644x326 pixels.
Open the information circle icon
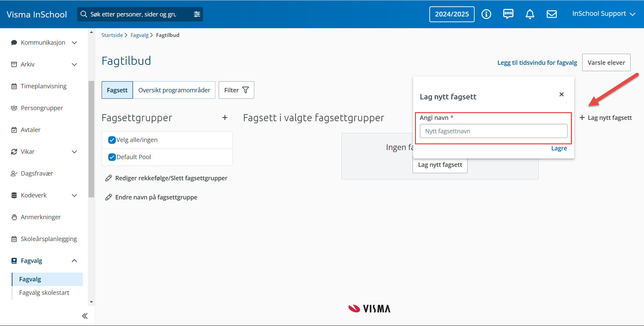486,14
